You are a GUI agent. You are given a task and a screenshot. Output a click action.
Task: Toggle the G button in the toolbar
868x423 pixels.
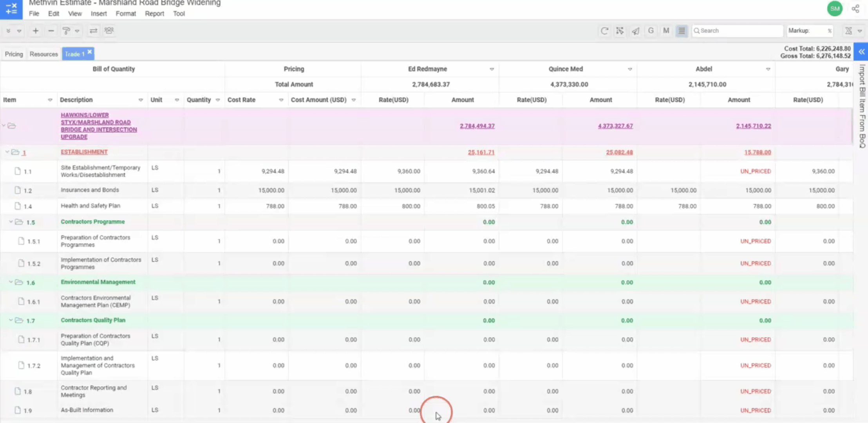tap(651, 31)
